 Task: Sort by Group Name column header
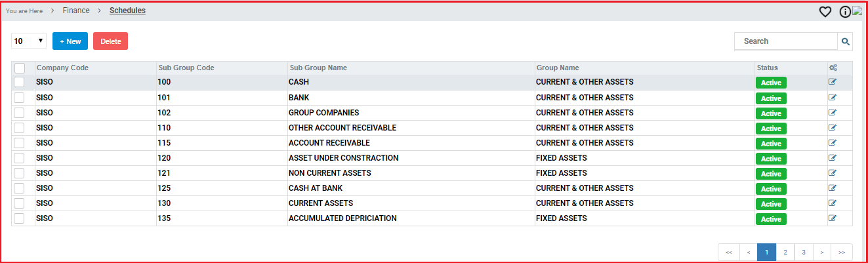coord(558,68)
